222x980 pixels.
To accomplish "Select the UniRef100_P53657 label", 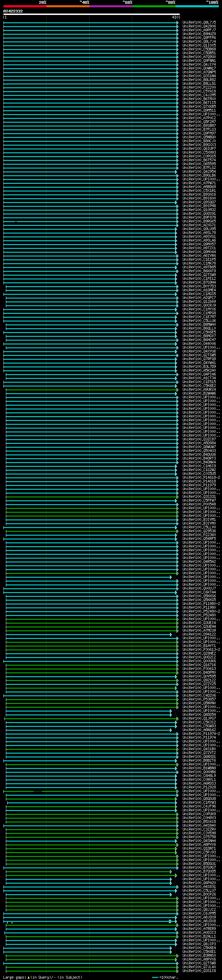I will coord(199,699).
